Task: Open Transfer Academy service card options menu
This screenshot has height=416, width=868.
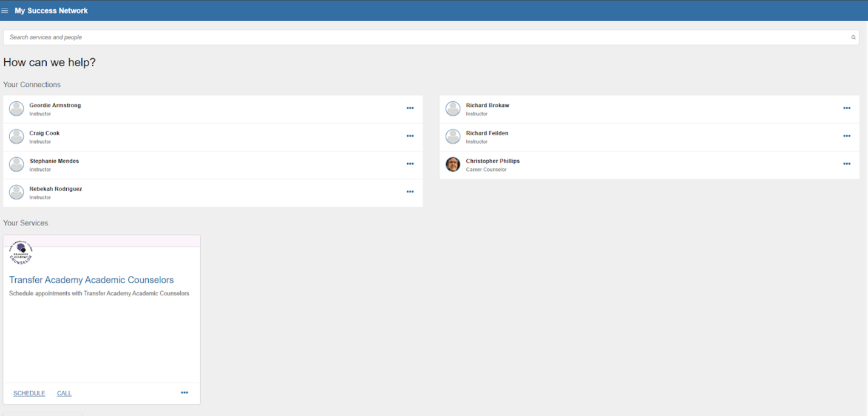Action: (185, 393)
